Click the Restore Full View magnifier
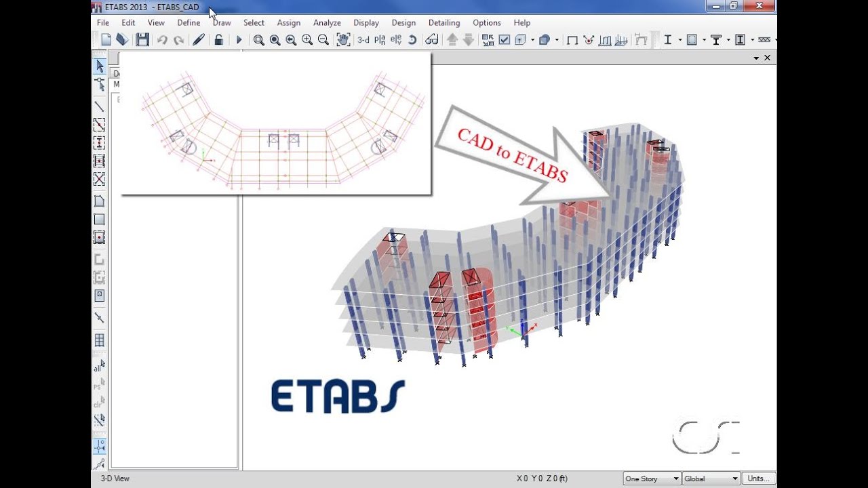Screen dimensions: 868x488 275,40
